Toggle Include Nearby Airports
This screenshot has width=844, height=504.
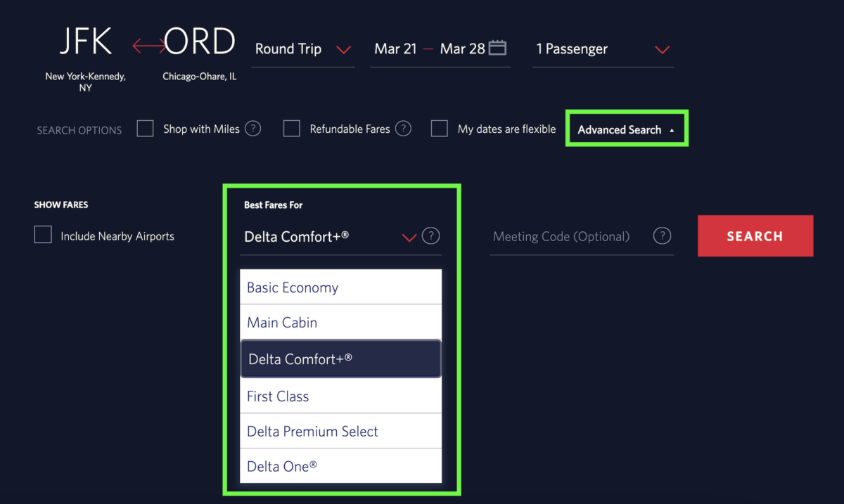tap(43, 235)
